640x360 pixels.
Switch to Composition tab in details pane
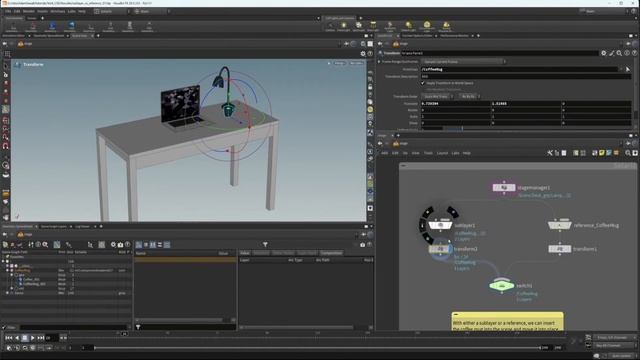coord(331,253)
